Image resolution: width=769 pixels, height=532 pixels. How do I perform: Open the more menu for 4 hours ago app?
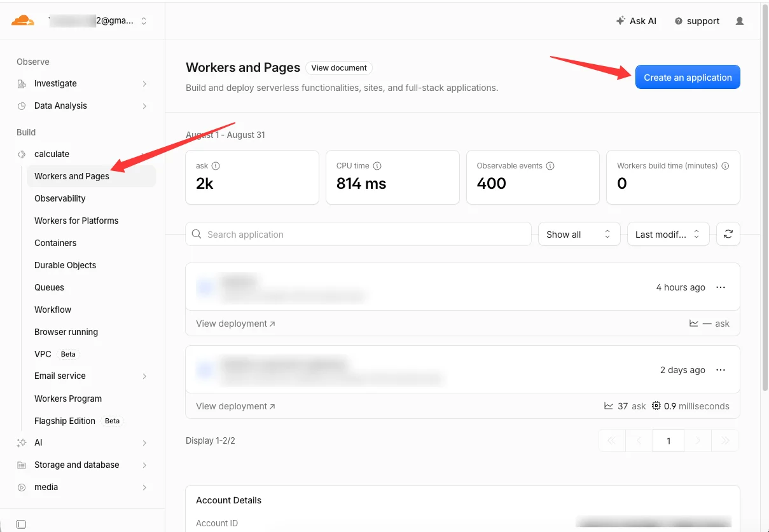point(721,287)
